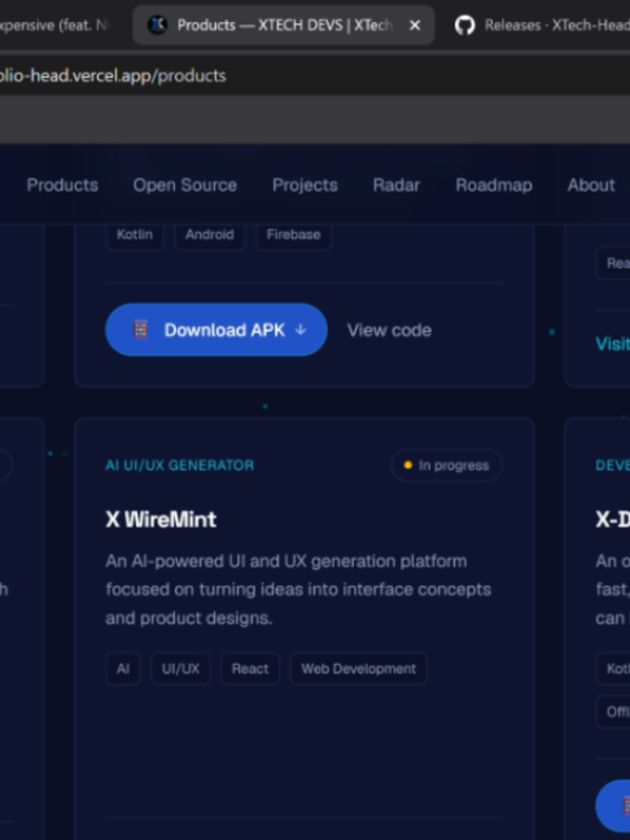Focus the address bar showing vercel.app/products
The image size is (630, 840).
315,75
